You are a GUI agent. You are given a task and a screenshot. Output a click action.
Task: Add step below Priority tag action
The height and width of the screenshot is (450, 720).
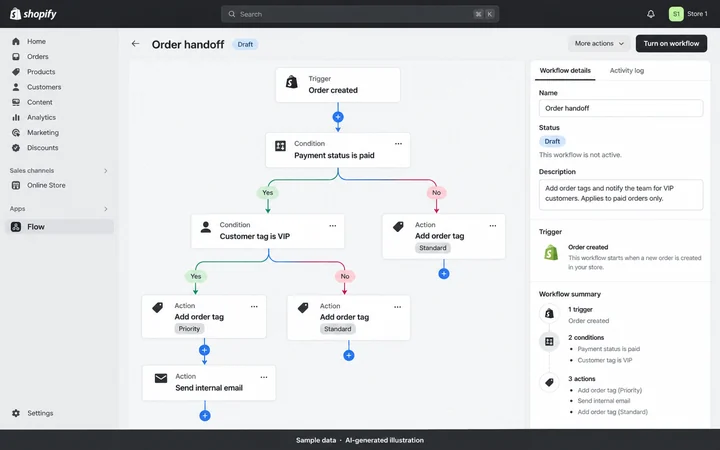coord(204,350)
